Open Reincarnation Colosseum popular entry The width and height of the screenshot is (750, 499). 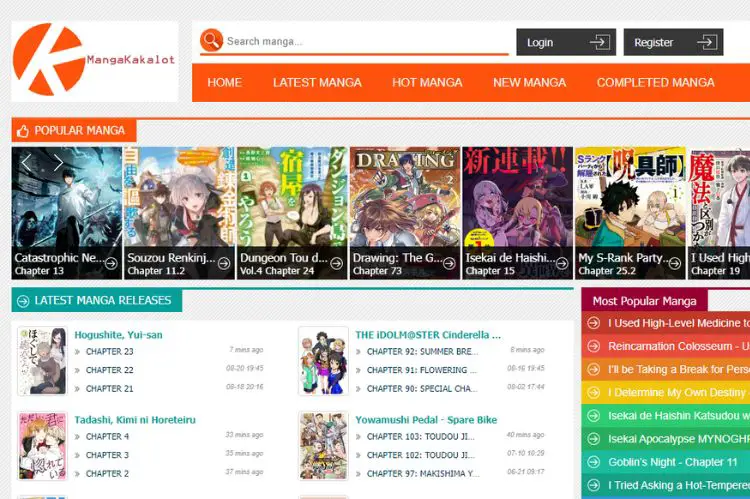tap(666, 346)
